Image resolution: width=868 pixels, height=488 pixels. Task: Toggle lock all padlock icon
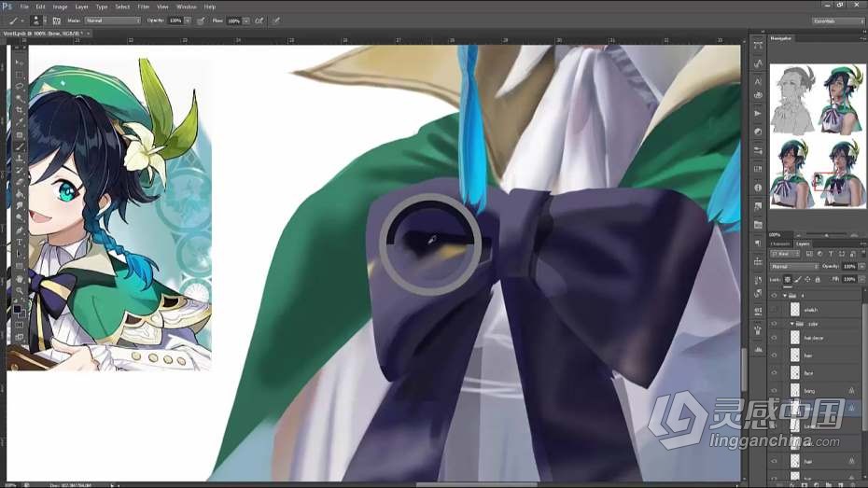pyautogui.click(x=818, y=279)
